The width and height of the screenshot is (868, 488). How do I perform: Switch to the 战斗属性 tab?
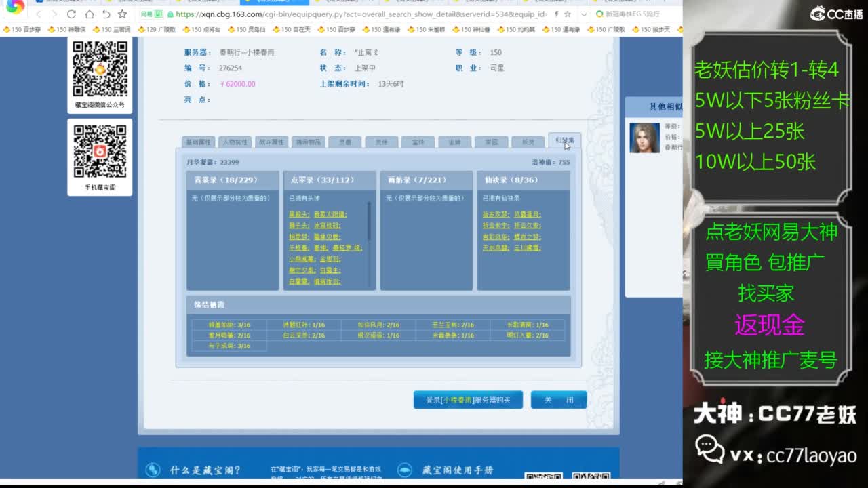coord(271,142)
